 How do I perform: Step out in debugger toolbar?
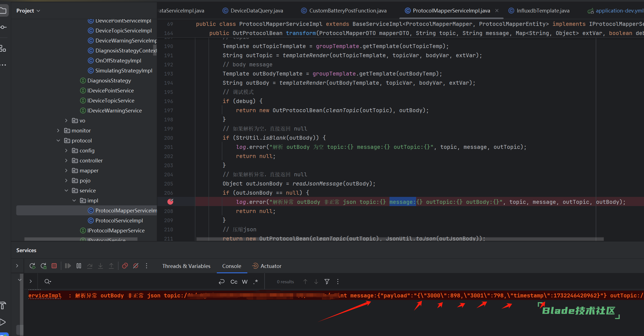click(111, 266)
